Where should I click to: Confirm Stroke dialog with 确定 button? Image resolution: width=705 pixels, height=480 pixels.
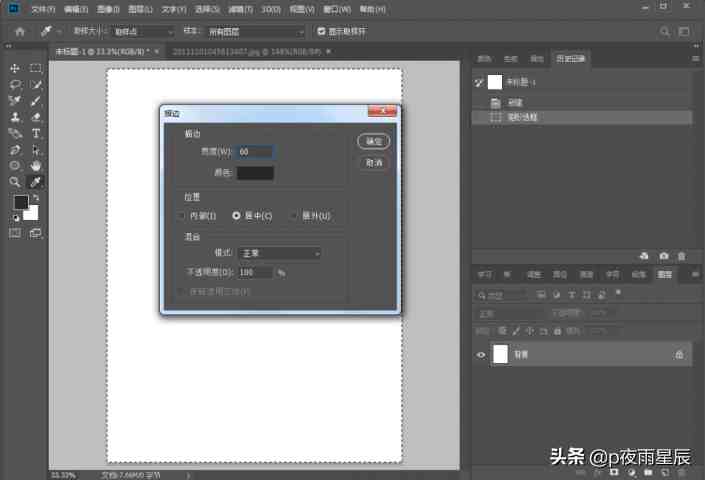[x=374, y=141]
